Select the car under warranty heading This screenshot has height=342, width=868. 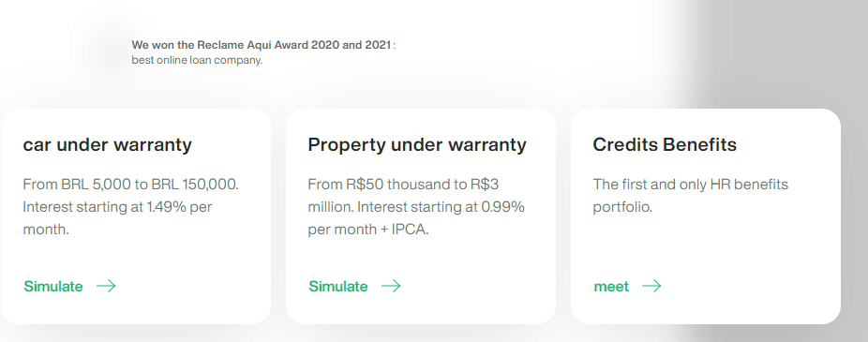point(108,145)
